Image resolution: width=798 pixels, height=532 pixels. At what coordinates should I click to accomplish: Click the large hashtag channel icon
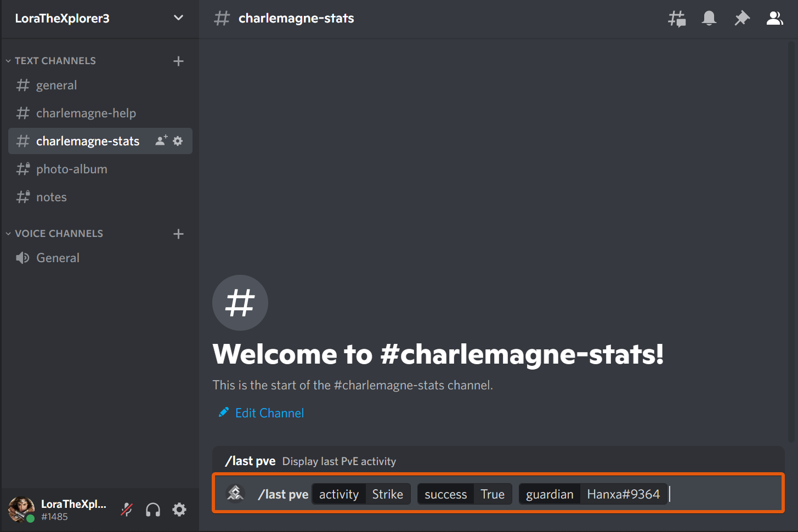(240, 303)
